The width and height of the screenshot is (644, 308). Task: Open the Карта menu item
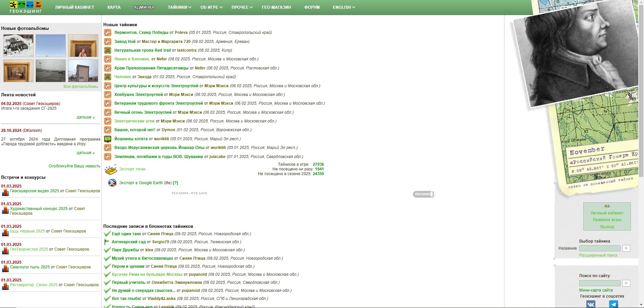tap(114, 7)
